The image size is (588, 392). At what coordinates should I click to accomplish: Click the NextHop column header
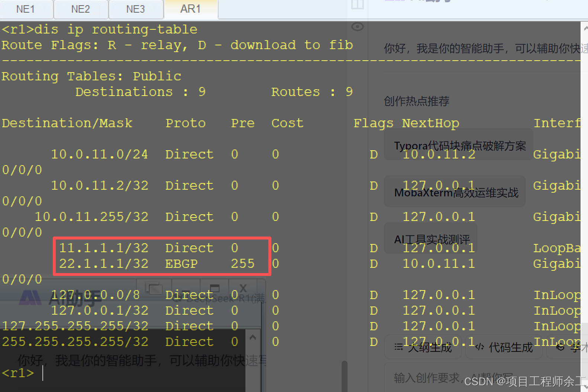tap(430, 123)
